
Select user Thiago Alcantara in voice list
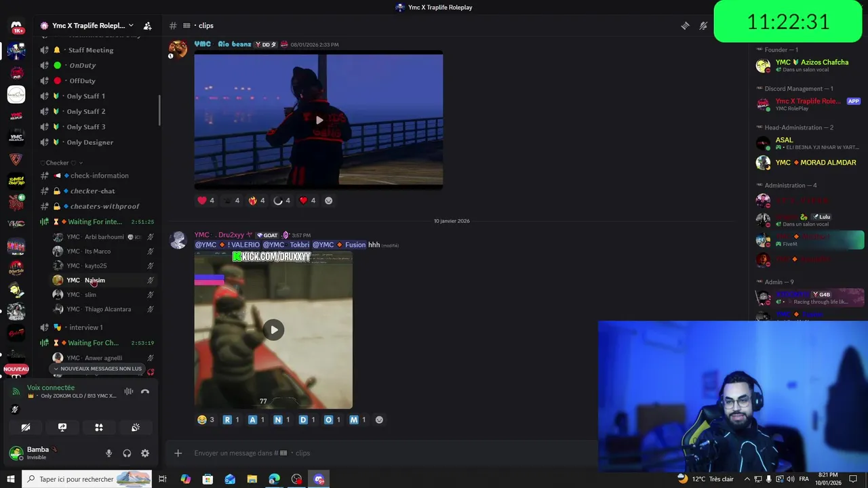tap(103, 309)
